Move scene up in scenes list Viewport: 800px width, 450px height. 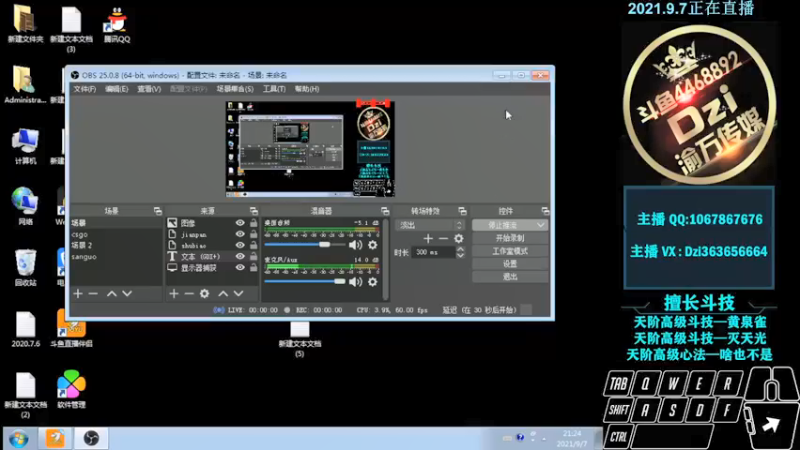pos(111,293)
